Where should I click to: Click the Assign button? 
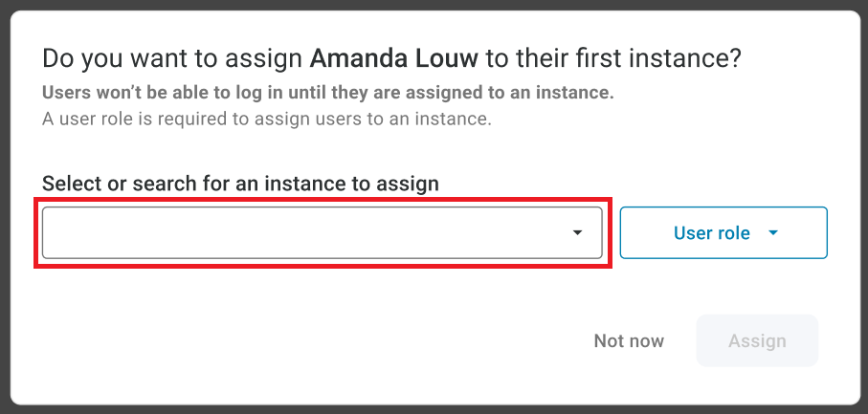(x=757, y=340)
